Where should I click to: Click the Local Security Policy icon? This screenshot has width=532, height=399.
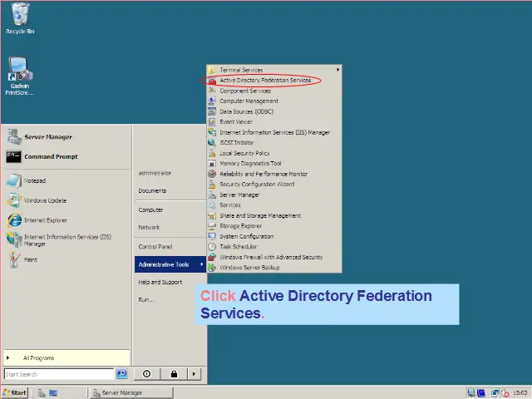click(x=212, y=153)
